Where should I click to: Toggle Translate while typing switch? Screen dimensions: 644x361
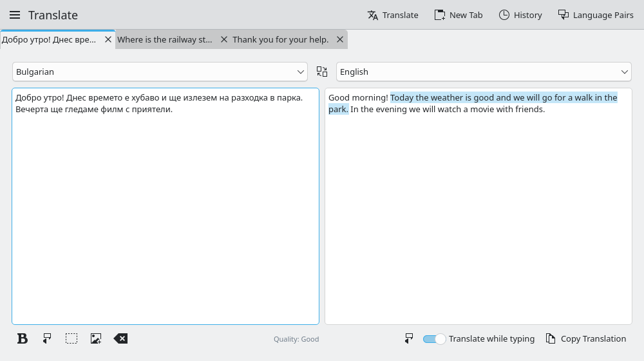coord(434,339)
